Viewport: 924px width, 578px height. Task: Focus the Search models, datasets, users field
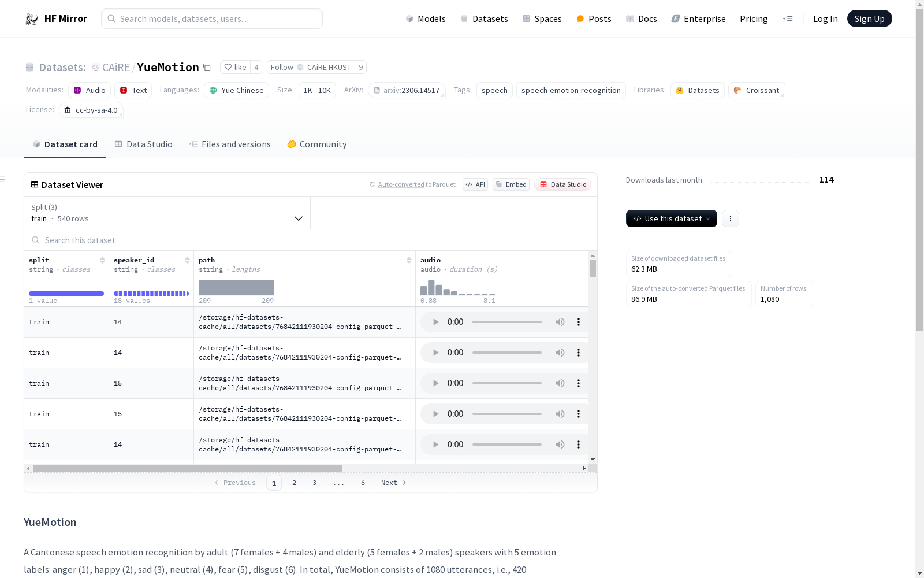point(212,18)
